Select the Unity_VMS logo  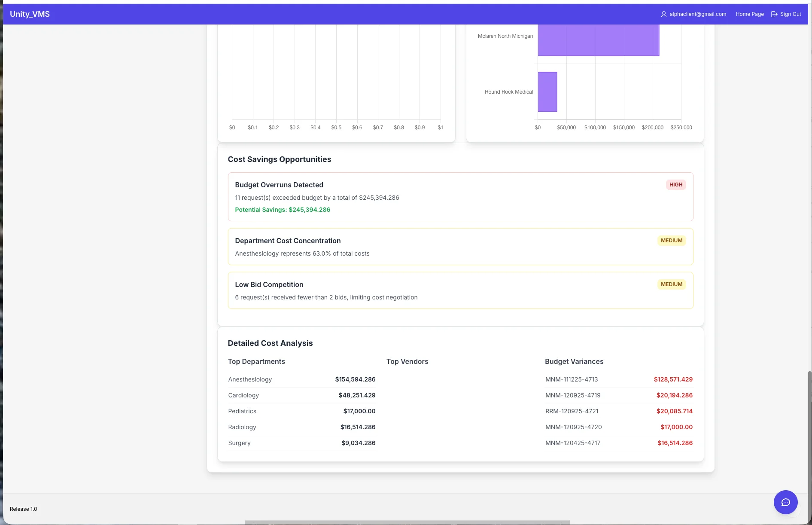click(29, 14)
